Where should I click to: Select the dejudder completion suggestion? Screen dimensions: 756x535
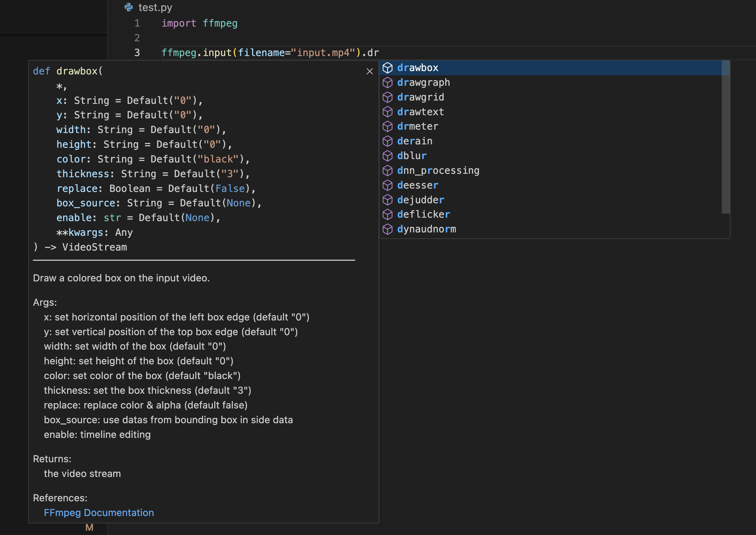(x=420, y=200)
